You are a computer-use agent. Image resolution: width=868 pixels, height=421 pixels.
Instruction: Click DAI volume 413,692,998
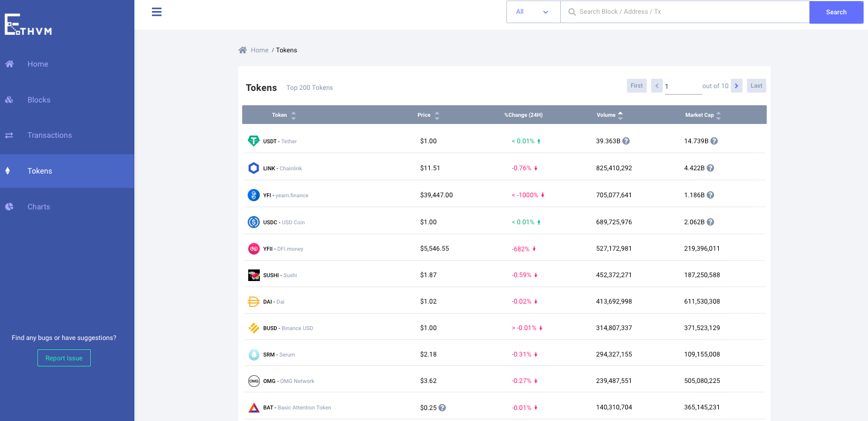614,301
